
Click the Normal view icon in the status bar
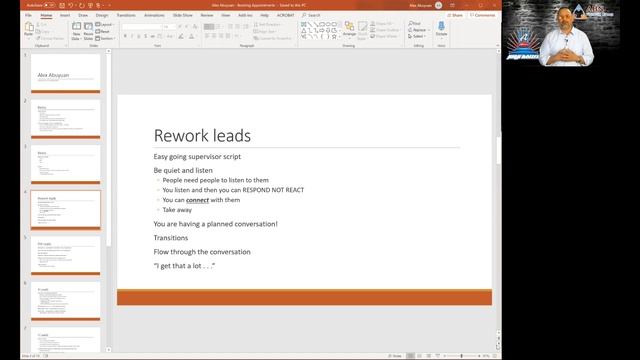410,356
